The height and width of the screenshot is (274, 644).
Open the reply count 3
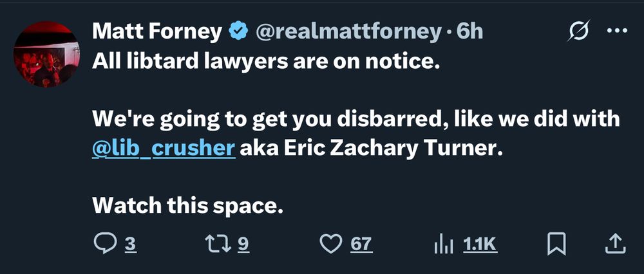coord(130,244)
